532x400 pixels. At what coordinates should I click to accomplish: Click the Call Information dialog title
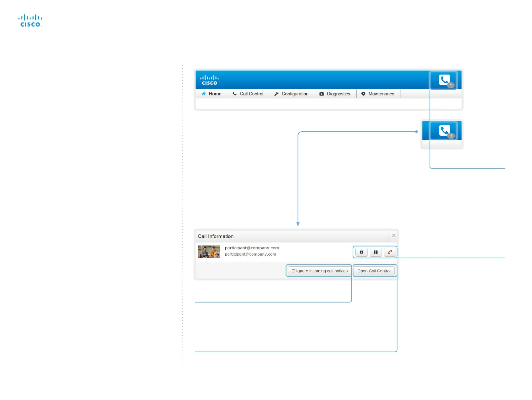coord(216,236)
